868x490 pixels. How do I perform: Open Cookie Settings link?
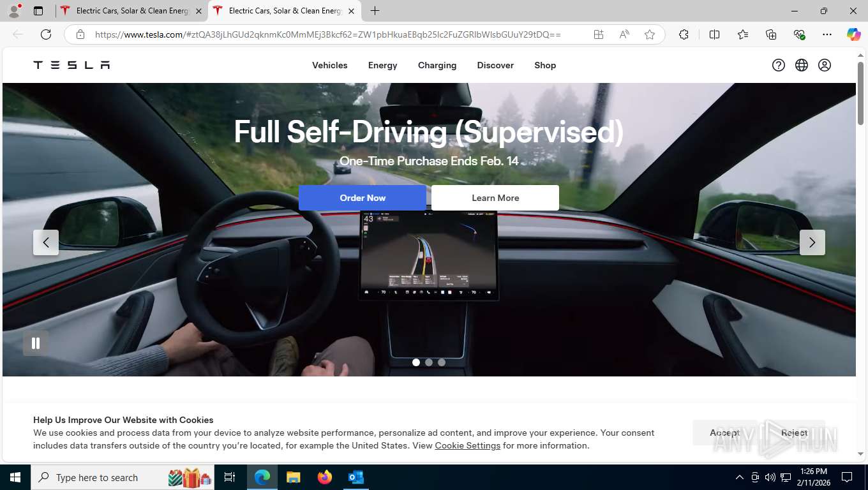click(467, 445)
